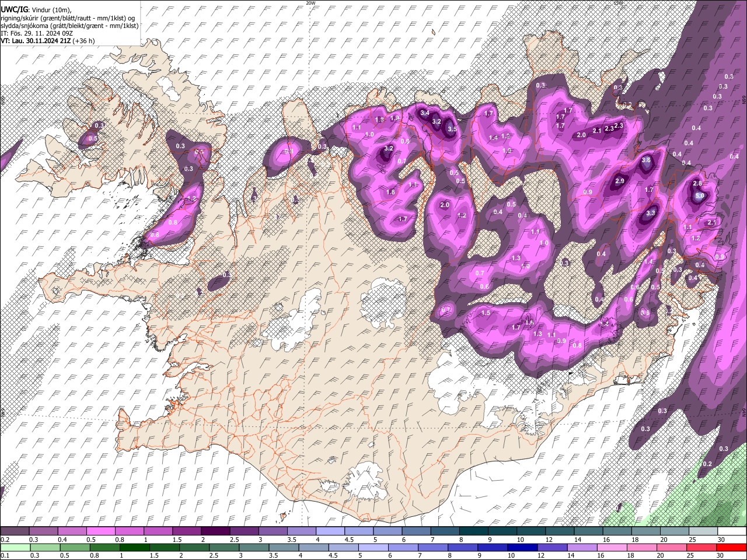The width and height of the screenshot is (747, 560).
Task: Click the '20W' longitude label
Action: coord(310,3)
